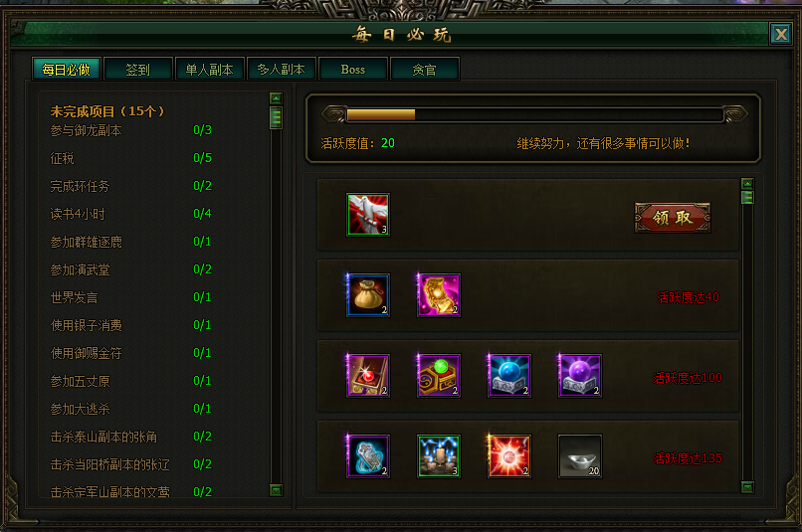Image resolution: width=802 pixels, height=532 pixels.
Task: Open the 单人副本 tab
Action: pos(210,69)
